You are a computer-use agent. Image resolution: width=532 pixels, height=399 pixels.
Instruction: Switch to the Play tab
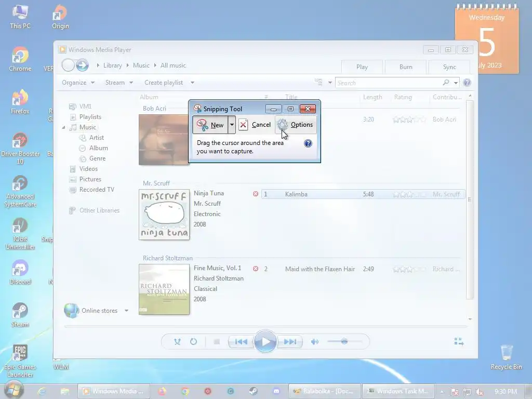(362, 67)
